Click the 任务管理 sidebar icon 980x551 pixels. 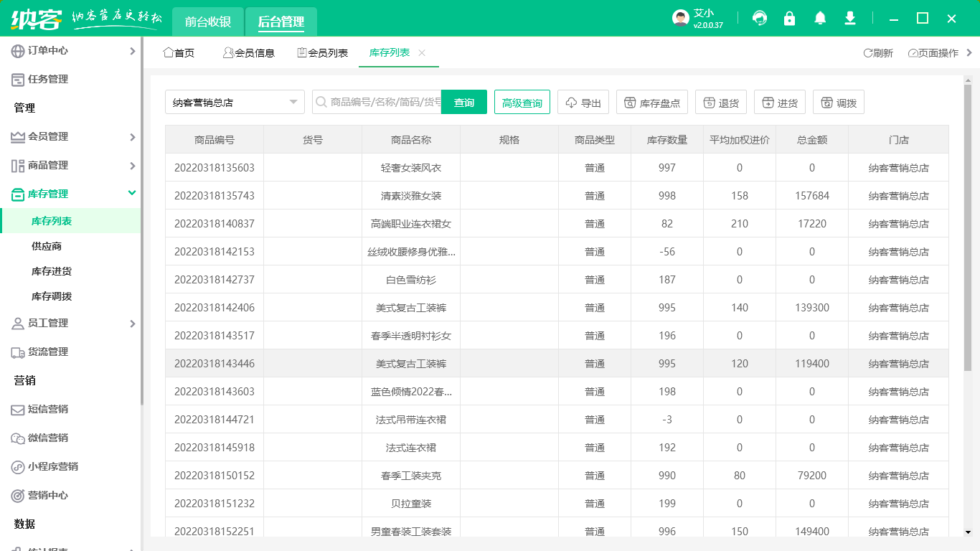point(18,80)
